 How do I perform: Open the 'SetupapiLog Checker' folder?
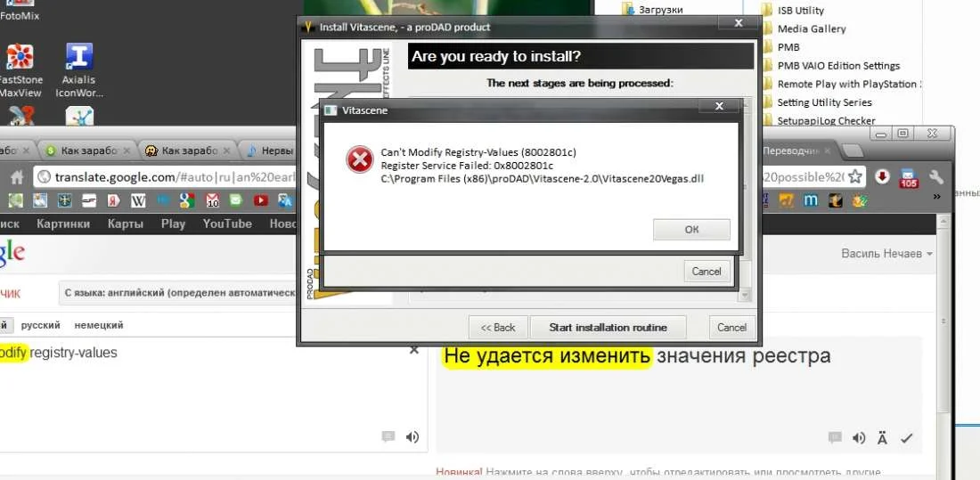pos(818,120)
